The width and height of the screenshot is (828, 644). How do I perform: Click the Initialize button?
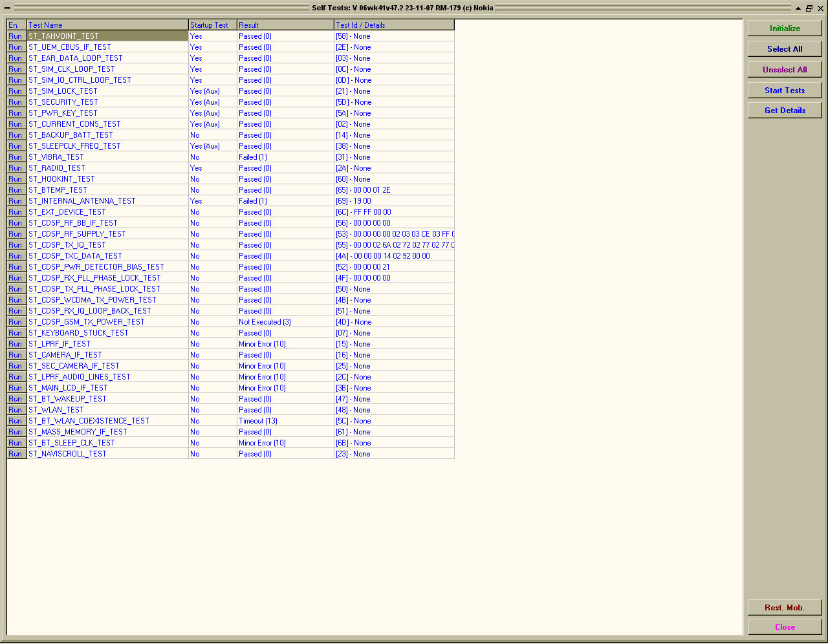click(x=785, y=28)
